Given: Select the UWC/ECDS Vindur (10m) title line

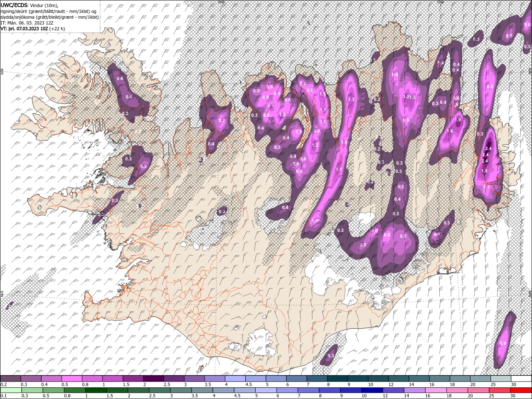Looking at the screenshot, I should [30, 5].
